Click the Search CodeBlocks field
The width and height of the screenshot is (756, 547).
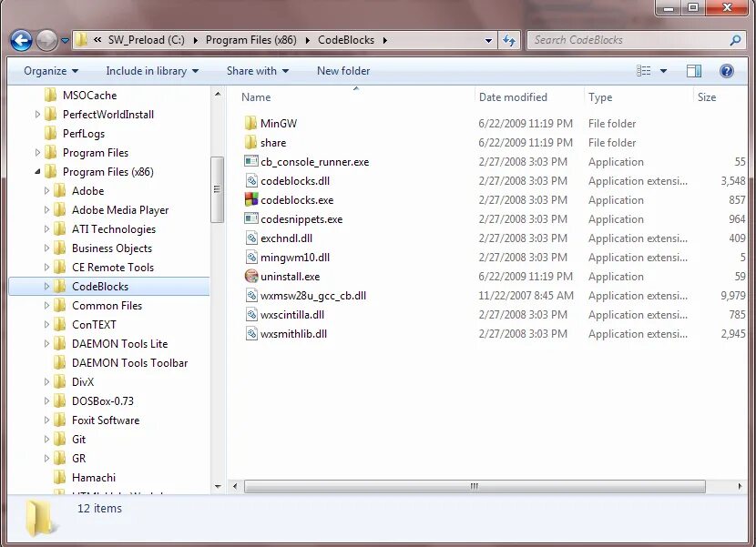coord(636,40)
